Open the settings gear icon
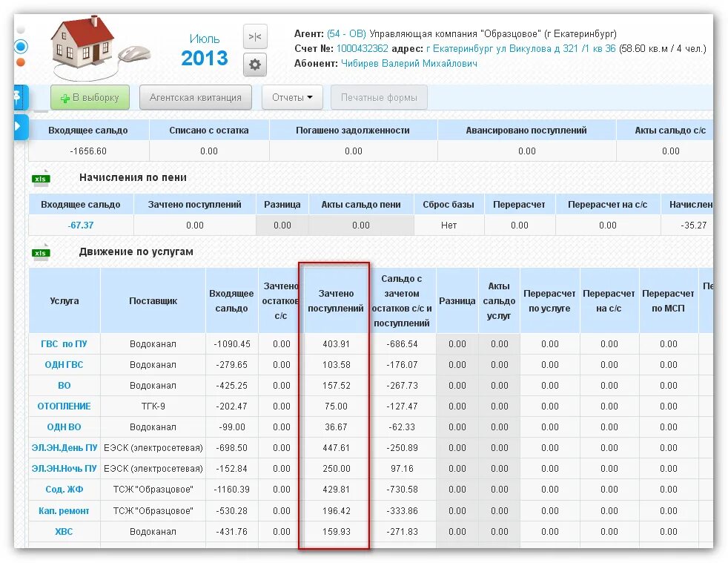 (x=254, y=65)
